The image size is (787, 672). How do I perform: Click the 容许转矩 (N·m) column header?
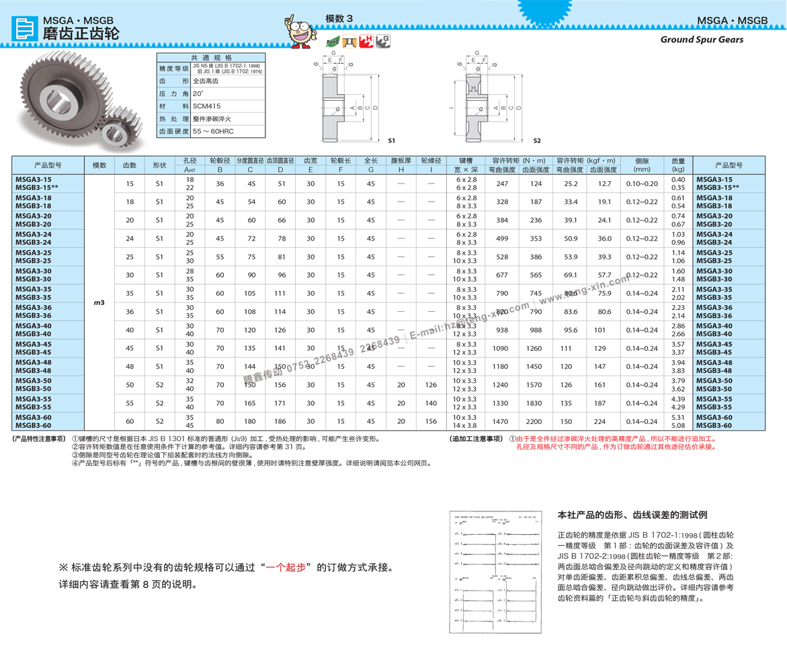pyautogui.click(x=518, y=161)
